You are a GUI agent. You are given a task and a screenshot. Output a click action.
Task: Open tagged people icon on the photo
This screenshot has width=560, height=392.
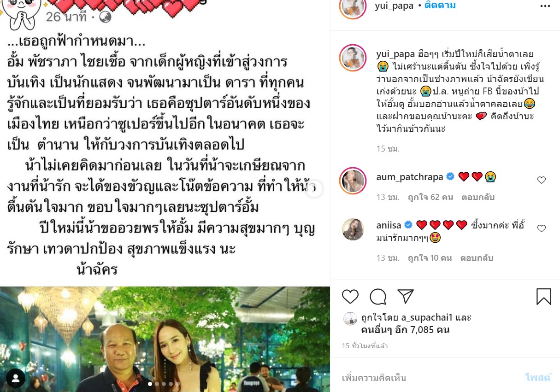(x=16, y=378)
